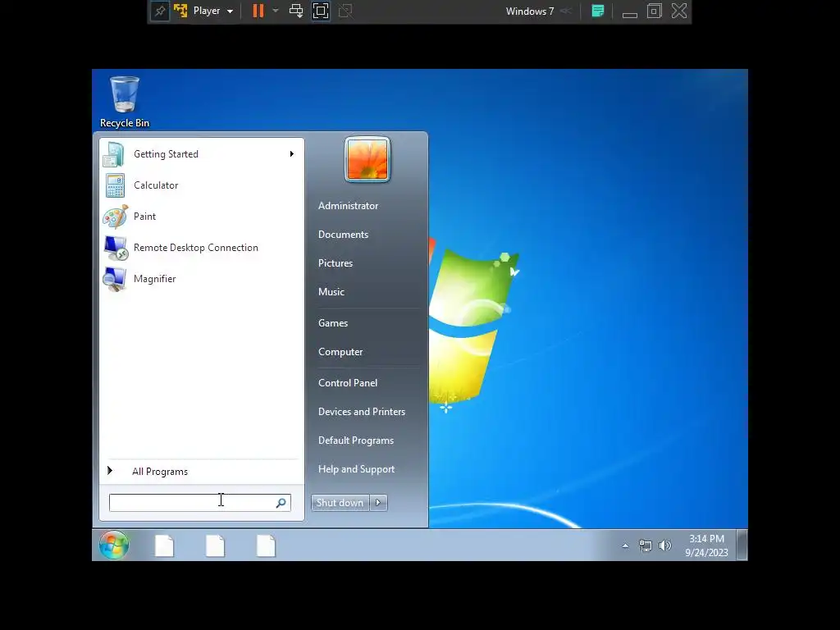Click the VMware Player logo icon
The width and height of the screenshot is (840, 630).
[180, 11]
